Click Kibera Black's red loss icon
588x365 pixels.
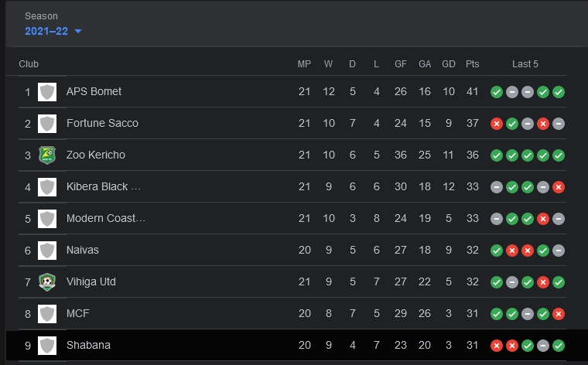[x=559, y=187]
